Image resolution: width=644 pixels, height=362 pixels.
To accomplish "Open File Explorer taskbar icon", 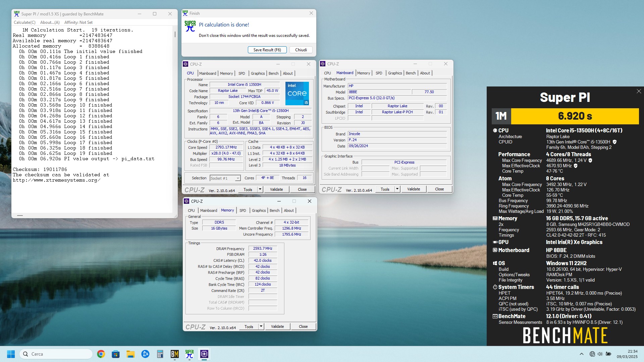I will (130, 354).
